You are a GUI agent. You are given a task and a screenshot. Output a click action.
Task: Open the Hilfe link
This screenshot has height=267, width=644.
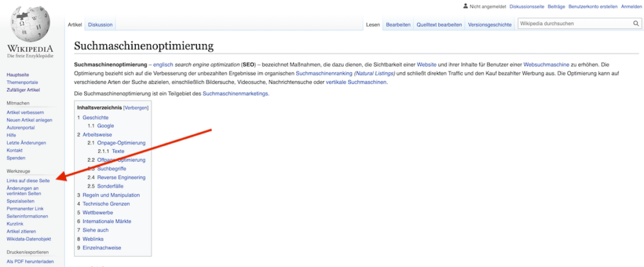(x=11, y=135)
